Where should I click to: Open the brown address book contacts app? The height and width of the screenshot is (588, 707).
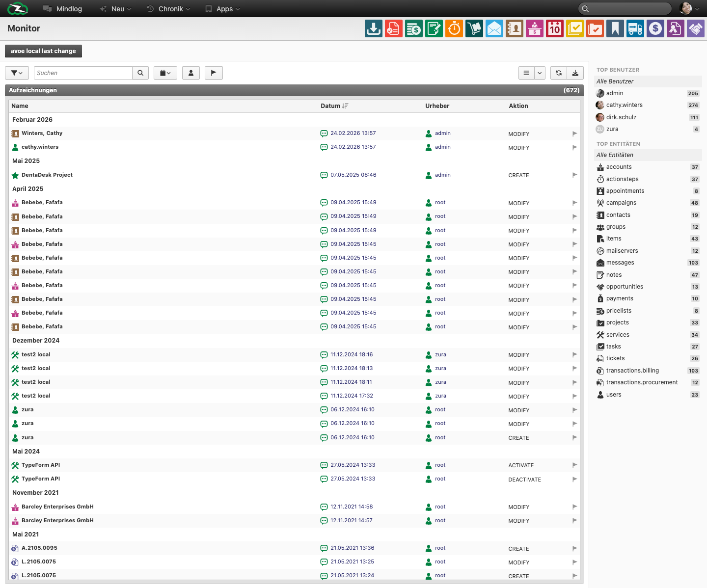515,28
